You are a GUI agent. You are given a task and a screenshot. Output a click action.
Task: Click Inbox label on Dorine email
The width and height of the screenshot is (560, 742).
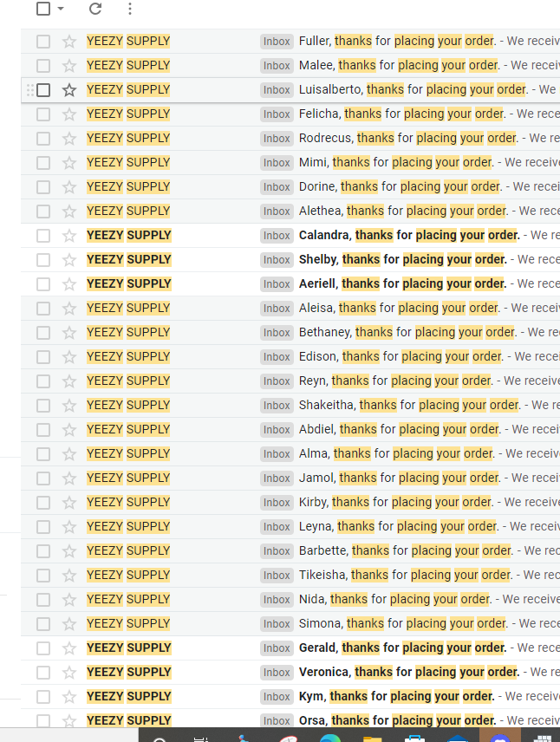click(x=277, y=187)
